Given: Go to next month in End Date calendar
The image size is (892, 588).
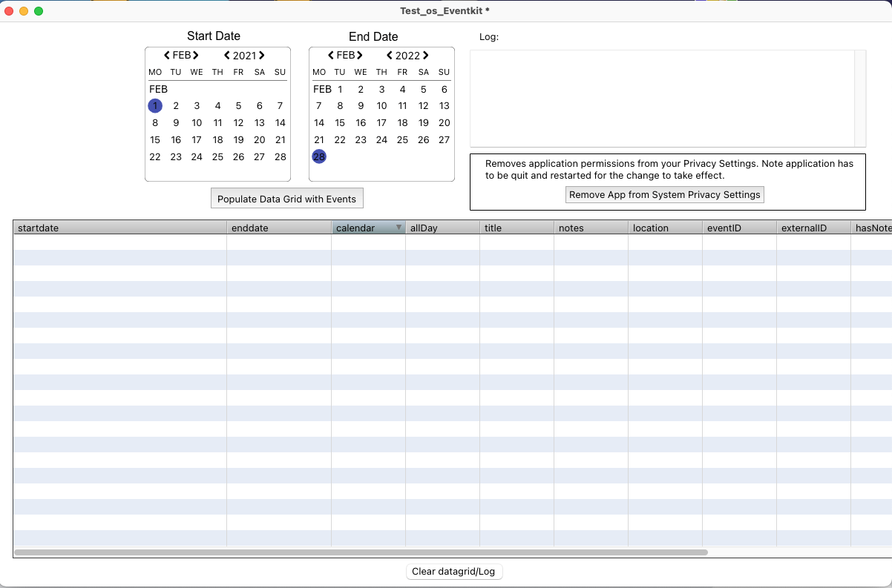Looking at the screenshot, I should click(360, 56).
